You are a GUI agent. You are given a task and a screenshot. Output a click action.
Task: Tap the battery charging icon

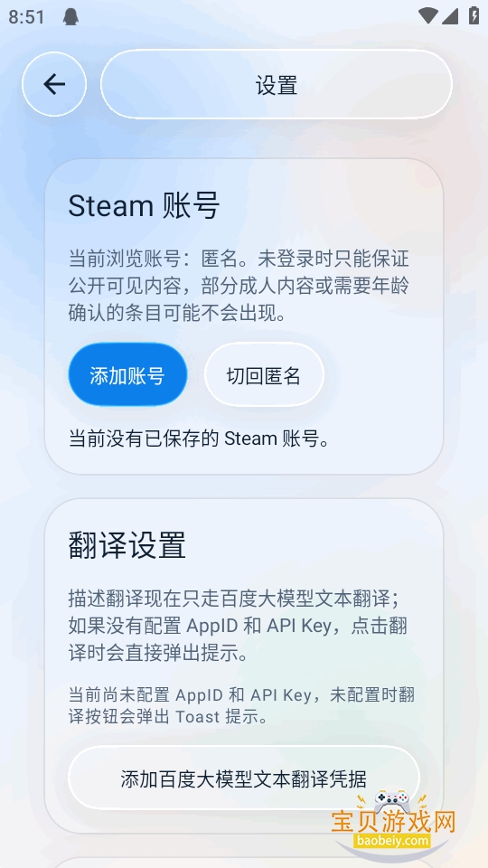(474, 16)
